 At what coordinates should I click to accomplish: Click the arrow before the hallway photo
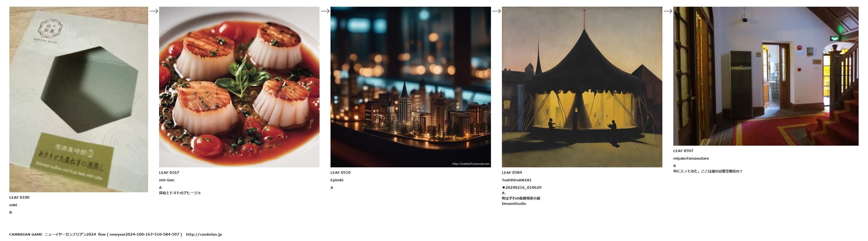tap(668, 11)
